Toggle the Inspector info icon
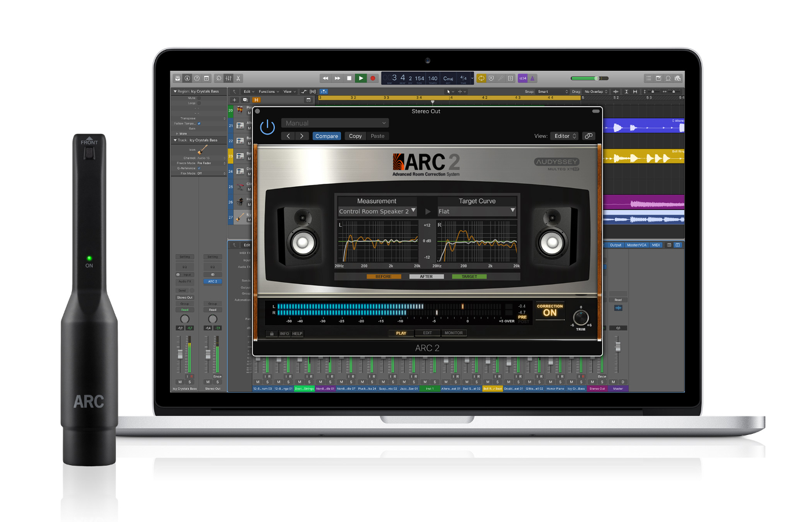The image size is (812, 522). point(187,78)
